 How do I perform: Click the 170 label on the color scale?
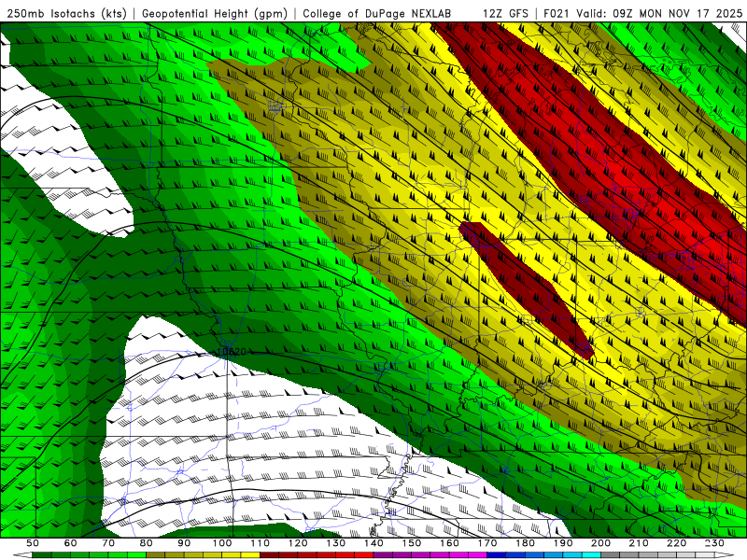pyautogui.click(x=487, y=543)
